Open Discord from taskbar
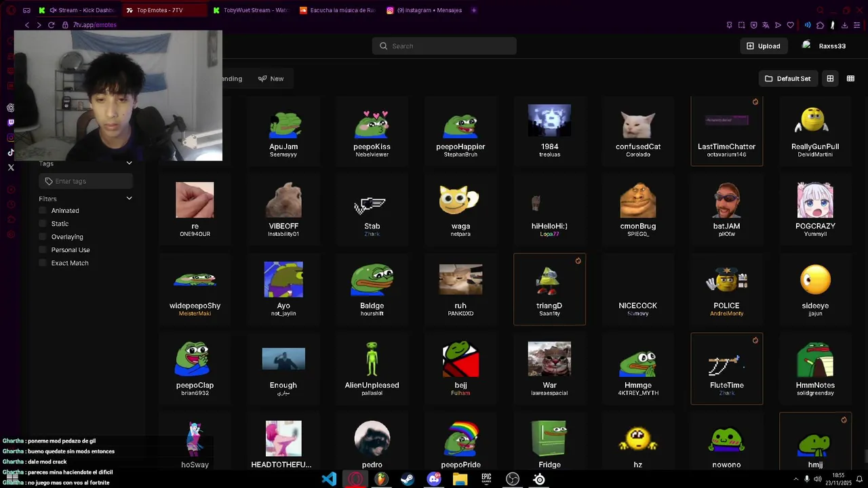 click(x=434, y=479)
